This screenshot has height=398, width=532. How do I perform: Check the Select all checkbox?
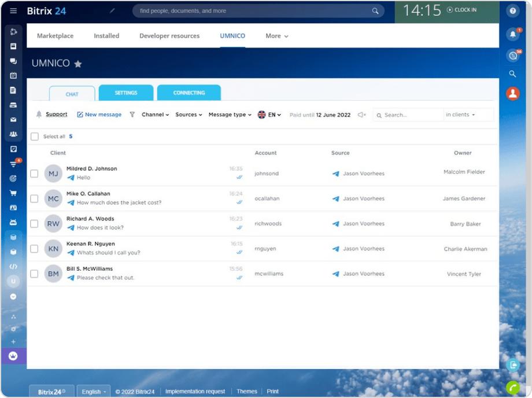click(35, 136)
